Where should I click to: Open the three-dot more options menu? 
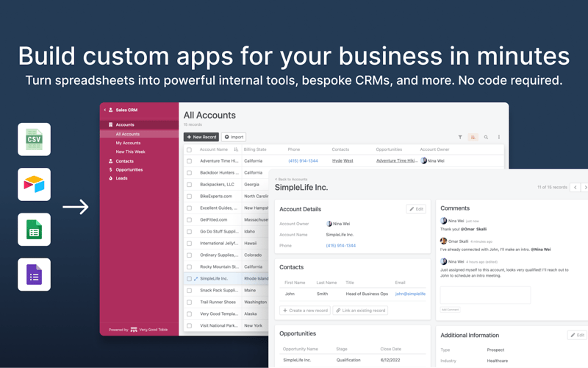499,137
